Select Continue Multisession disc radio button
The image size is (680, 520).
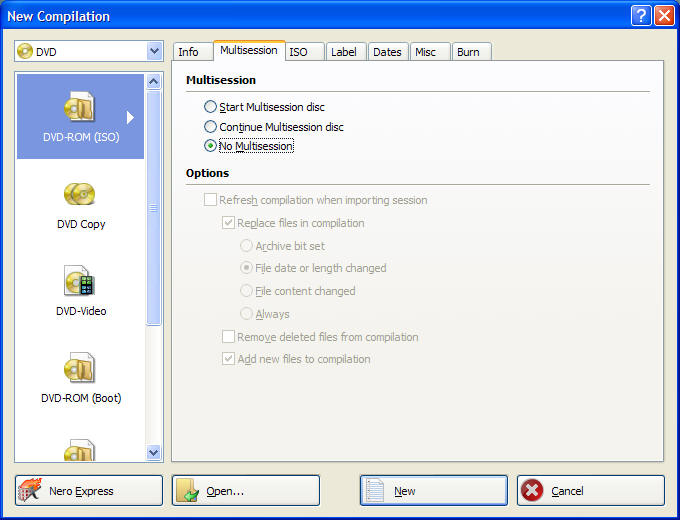[x=210, y=127]
